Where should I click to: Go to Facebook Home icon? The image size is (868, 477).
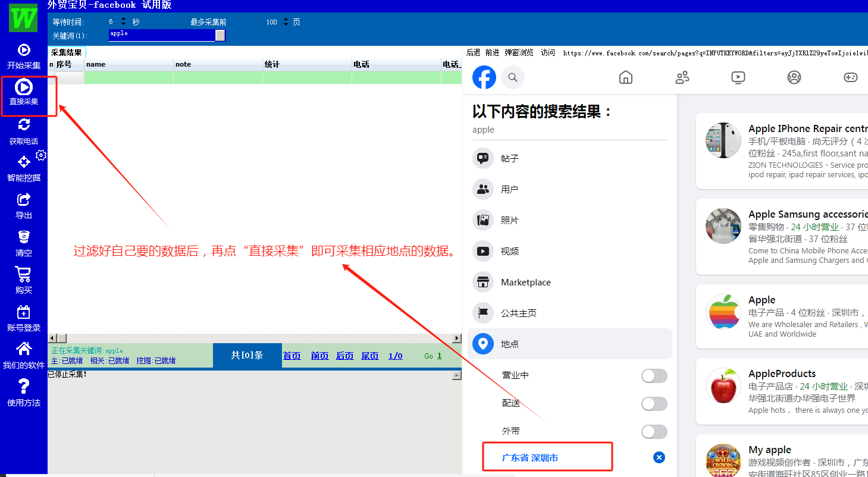[625, 77]
